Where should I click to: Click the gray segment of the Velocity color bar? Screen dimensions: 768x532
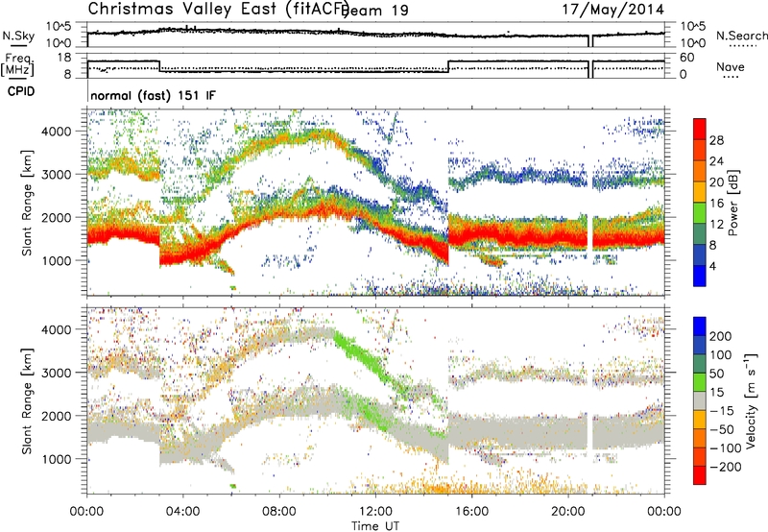pos(700,400)
